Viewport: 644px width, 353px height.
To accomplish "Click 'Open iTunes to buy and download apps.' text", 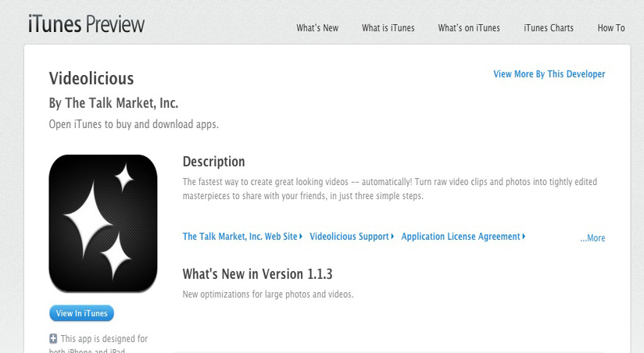I will pyautogui.click(x=134, y=124).
